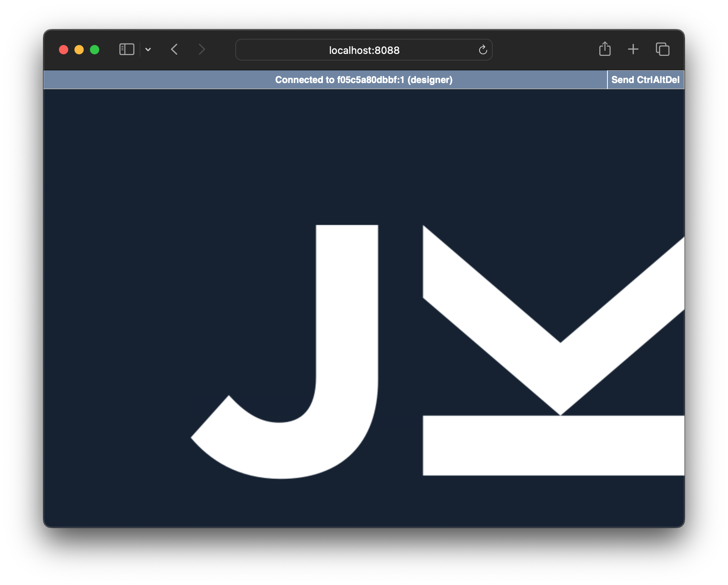Open the Share sheet in Safari

coord(605,49)
